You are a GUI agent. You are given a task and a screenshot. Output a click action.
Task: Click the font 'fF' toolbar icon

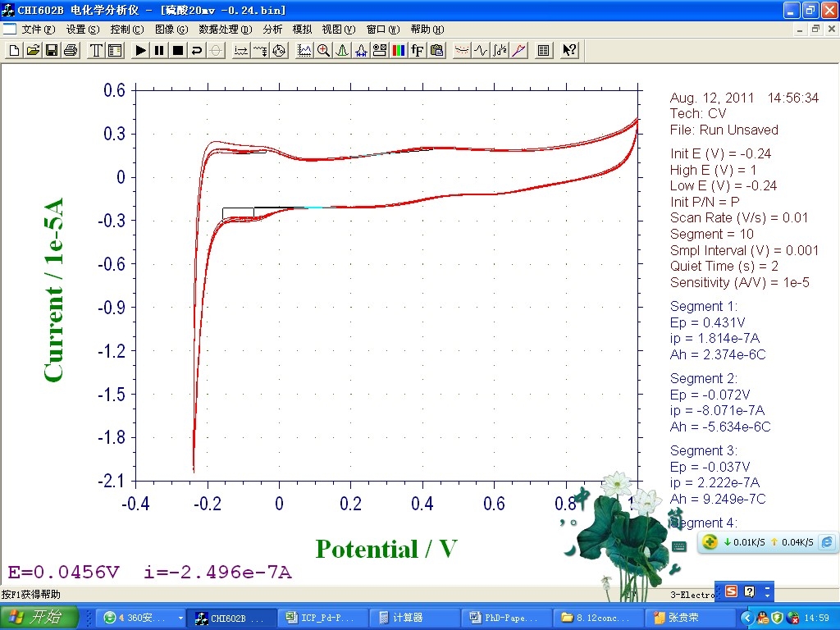coord(418,51)
